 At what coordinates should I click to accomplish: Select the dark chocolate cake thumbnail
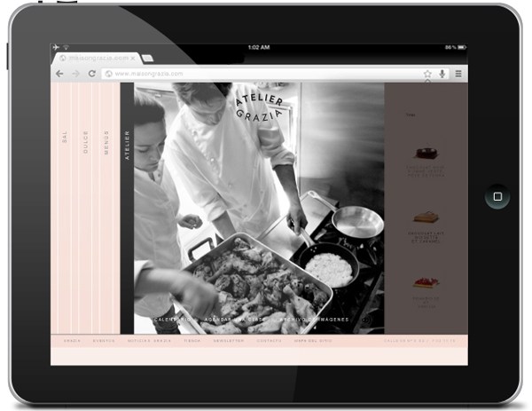coord(426,154)
